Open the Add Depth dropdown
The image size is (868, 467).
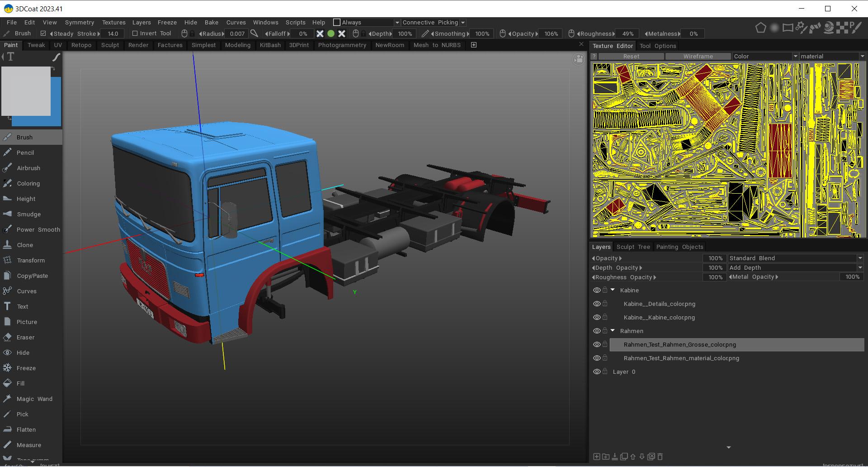click(x=796, y=267)
